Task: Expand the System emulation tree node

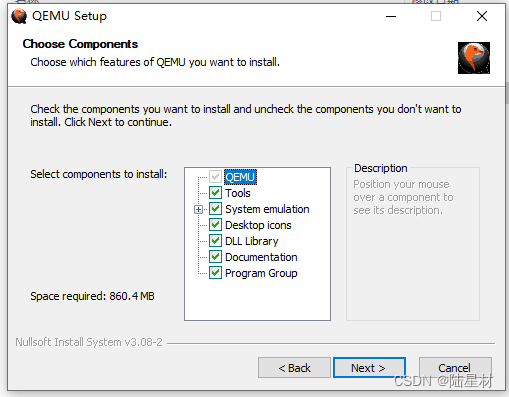Action: coord(198,209)
